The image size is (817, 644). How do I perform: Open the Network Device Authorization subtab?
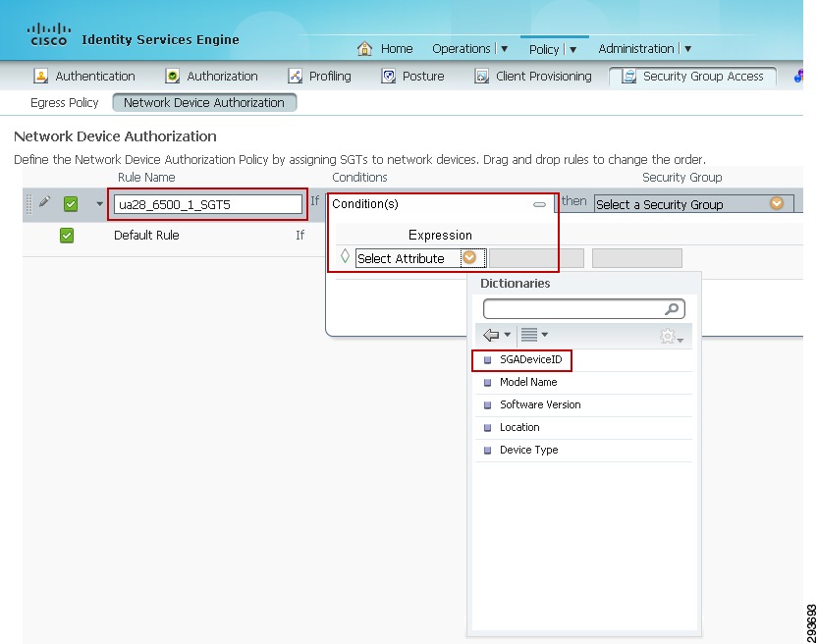click(204, 103)
